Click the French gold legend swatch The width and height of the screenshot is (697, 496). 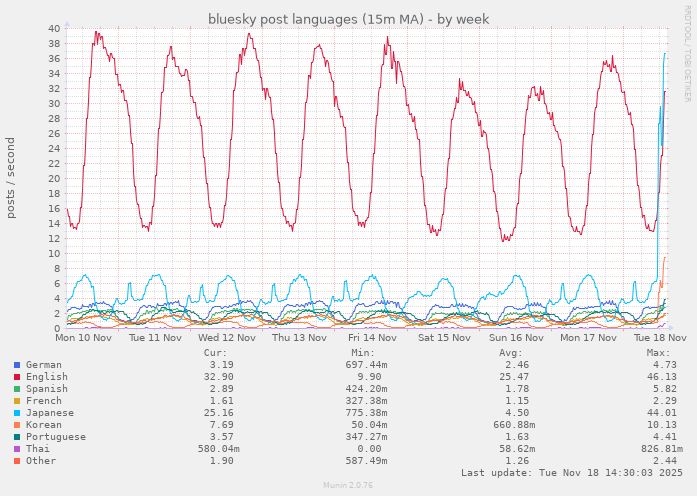pos(17,401)
